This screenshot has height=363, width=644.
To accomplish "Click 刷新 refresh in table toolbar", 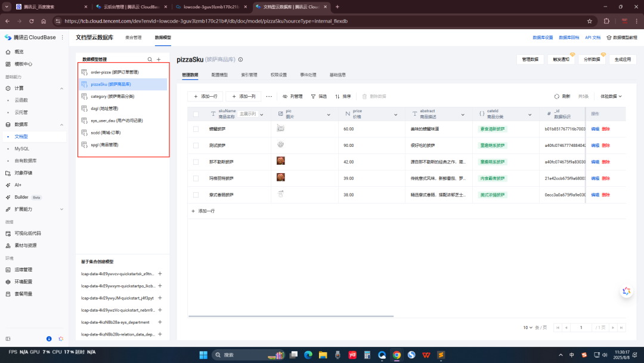I will pyautogui.click(x=562, y=97).
